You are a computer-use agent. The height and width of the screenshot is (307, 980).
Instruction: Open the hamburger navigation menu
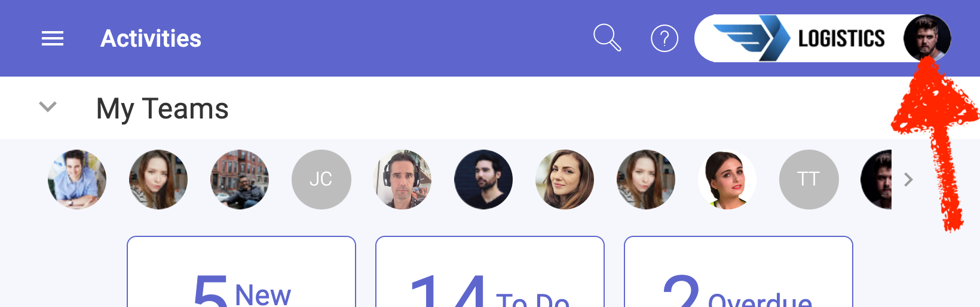[53, 39]
